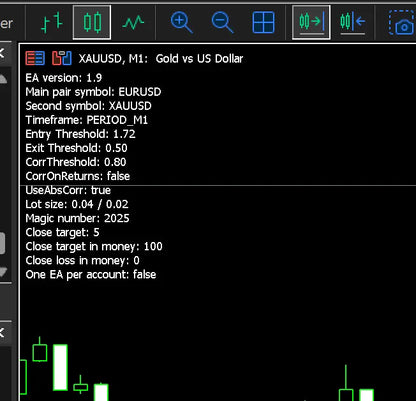Click Close loss in money: 0
The image size is (416, 401).
(82, 260)
